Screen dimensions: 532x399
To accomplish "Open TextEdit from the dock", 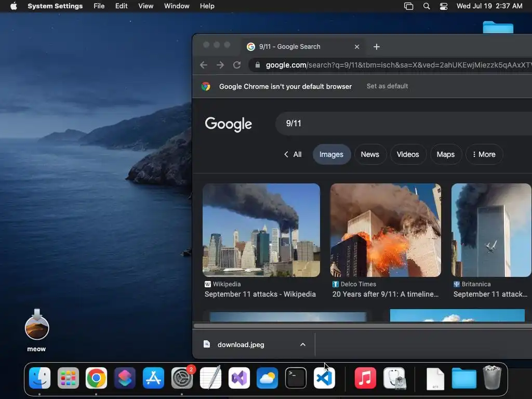I will pyautogui.click(x=210, y=378).
